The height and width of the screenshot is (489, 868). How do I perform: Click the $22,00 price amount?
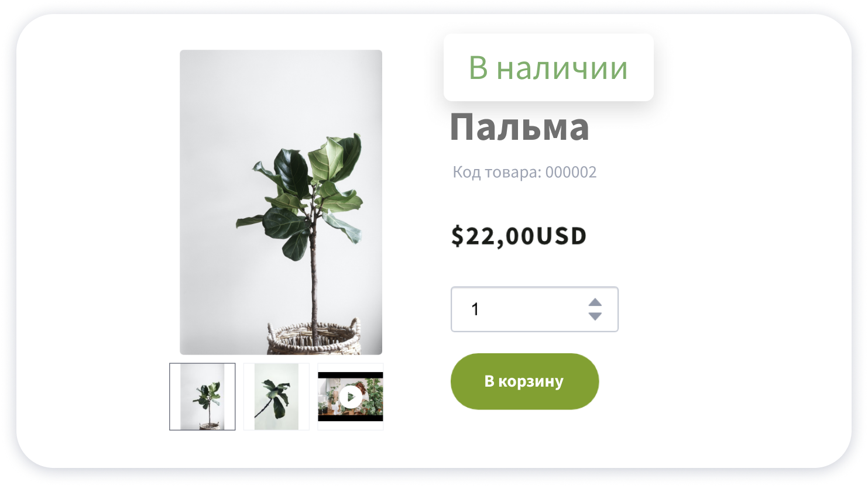(x=493, y=236)
